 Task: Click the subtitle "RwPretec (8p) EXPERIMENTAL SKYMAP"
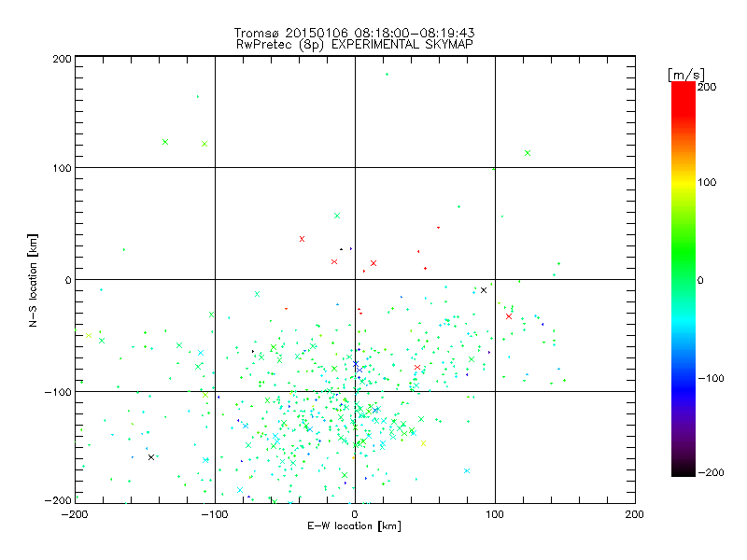click(355, 44)
